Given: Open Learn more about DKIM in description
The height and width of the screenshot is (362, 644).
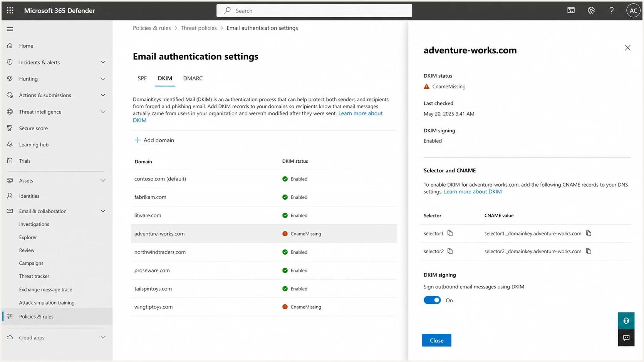Looking at the screenshot, I should (258, 117).
